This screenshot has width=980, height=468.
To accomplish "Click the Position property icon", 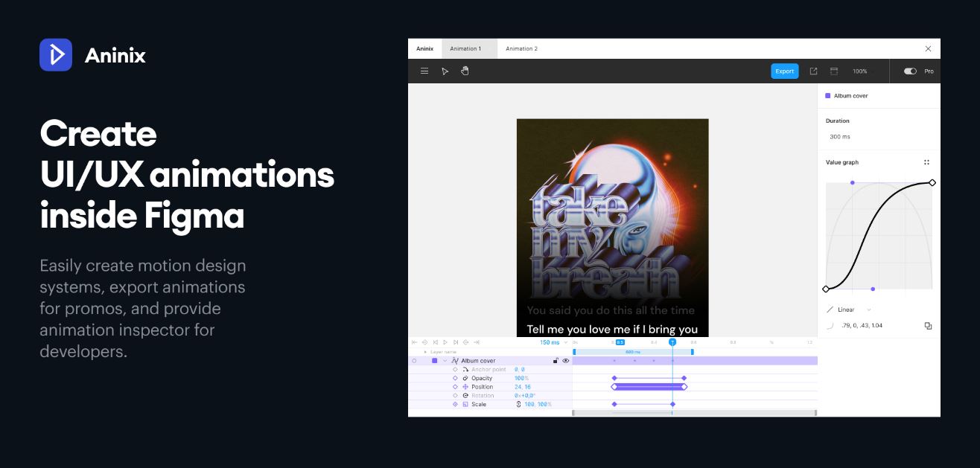I will coord(465,387).
